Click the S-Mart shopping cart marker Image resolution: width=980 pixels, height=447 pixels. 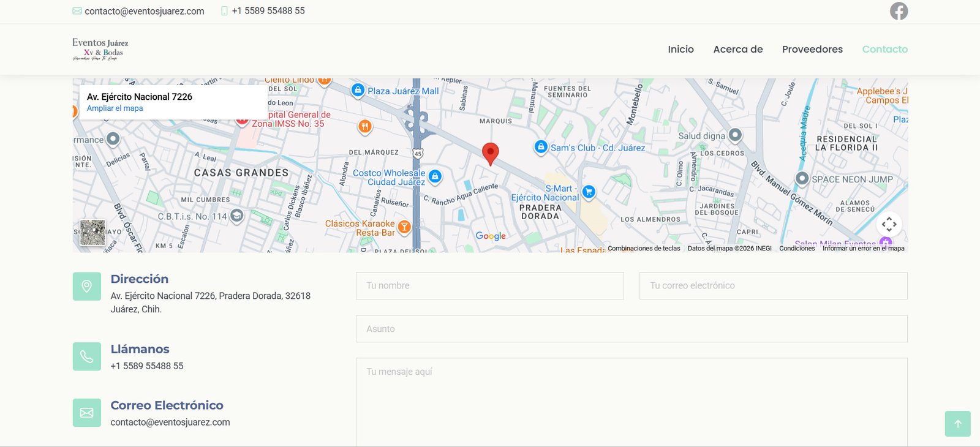pos(589,192)
